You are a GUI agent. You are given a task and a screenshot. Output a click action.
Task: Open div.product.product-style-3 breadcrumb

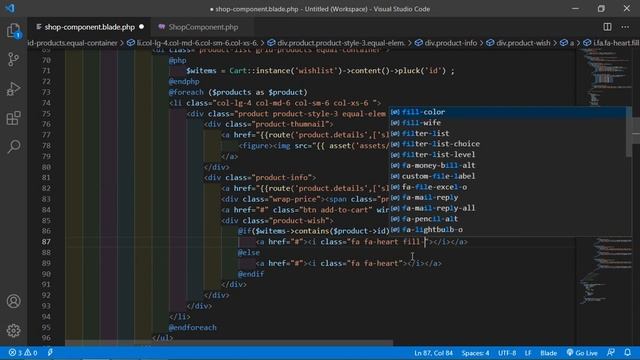point(336,43)
